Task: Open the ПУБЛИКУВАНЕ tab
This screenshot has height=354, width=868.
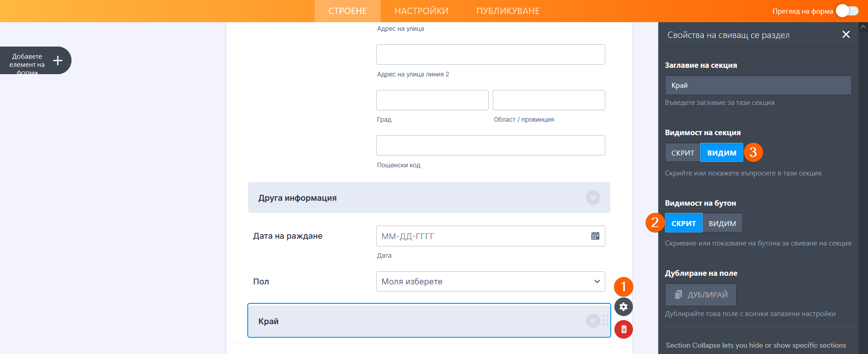Action: 508,11
